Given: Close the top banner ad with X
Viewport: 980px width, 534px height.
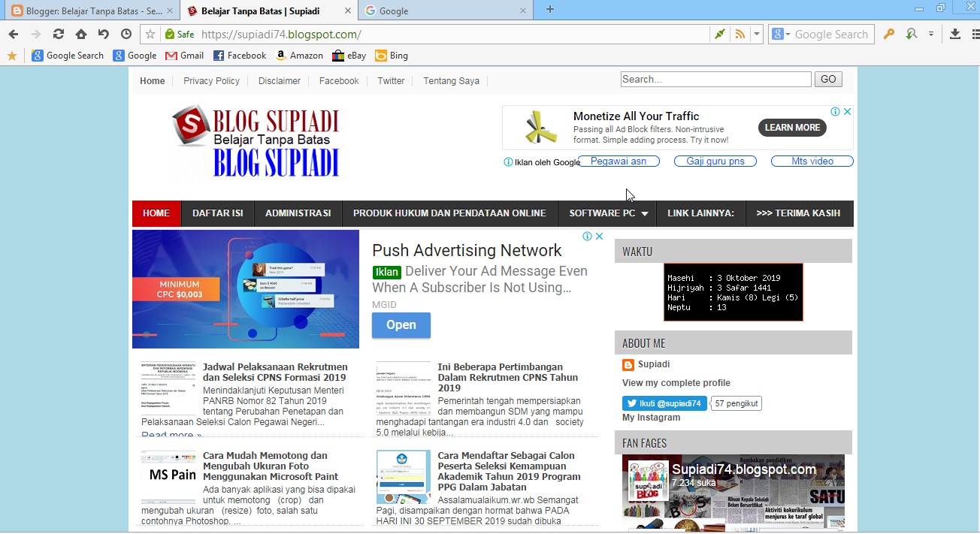Looking at the screenshot, I should coord(847,111).
